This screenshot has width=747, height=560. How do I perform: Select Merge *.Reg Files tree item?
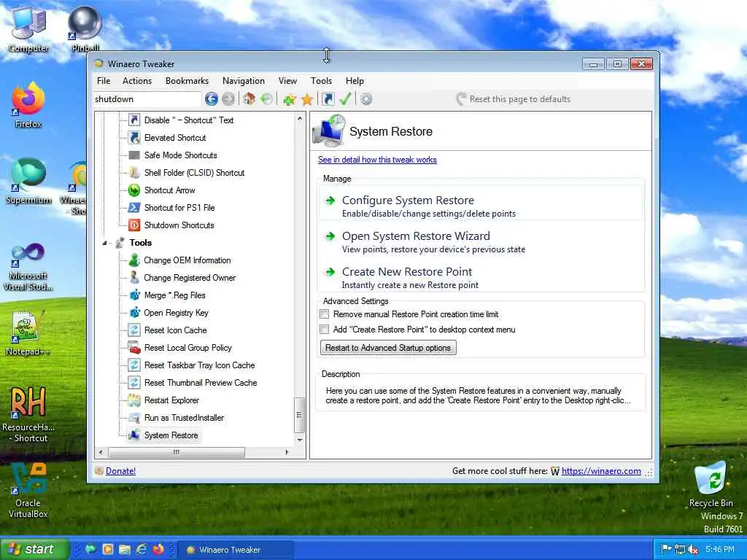point(174,295)
